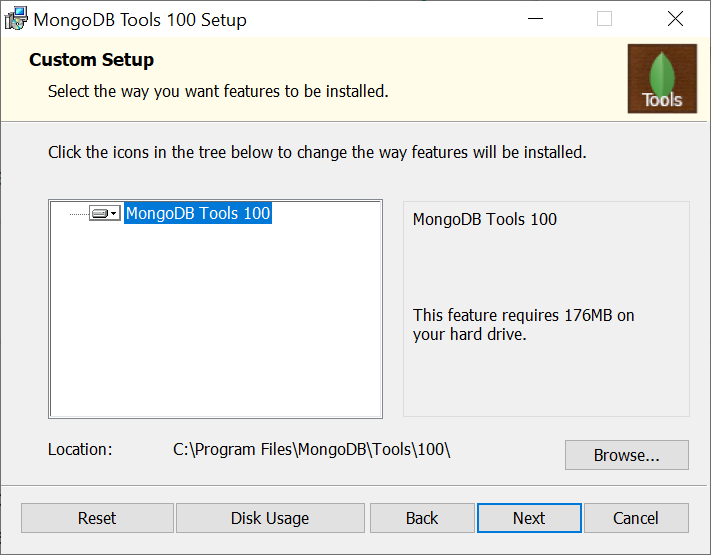
Task: Click the C:\Program Files\MongoDB\Tools\100\ path text
Action: click(312, 449)
